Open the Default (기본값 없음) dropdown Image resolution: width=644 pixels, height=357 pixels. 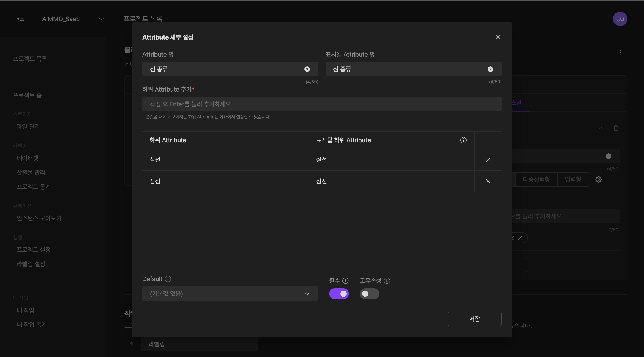(x=230, y=294)
